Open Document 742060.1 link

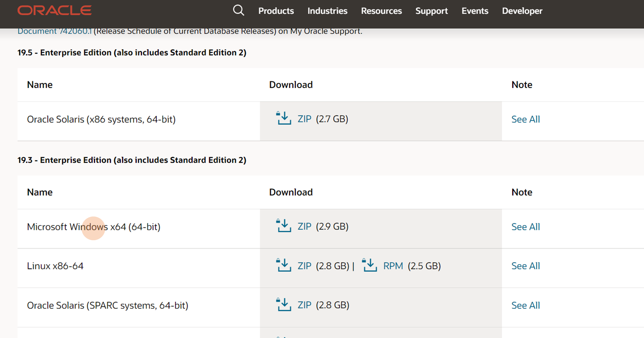click(x=54, y=31)
